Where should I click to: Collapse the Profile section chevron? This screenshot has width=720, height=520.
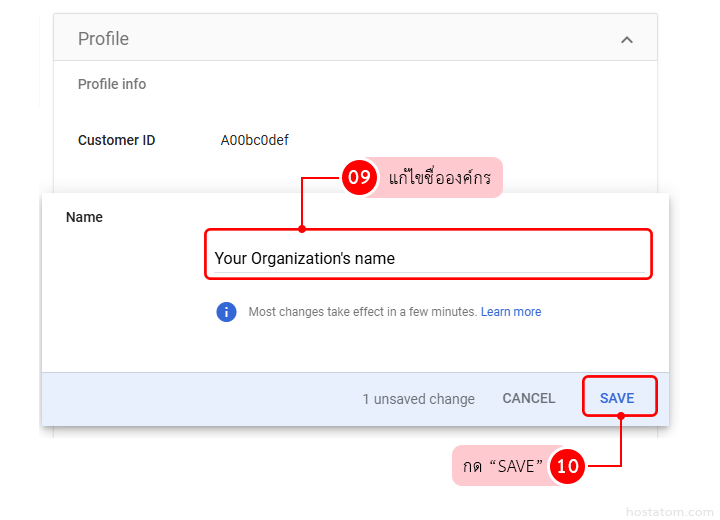pos(626,40)
